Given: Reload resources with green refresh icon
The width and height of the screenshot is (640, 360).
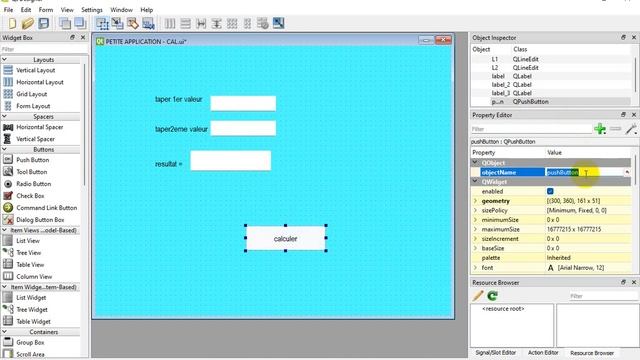Looking at the screenshot, I should [x=493, y=296].
